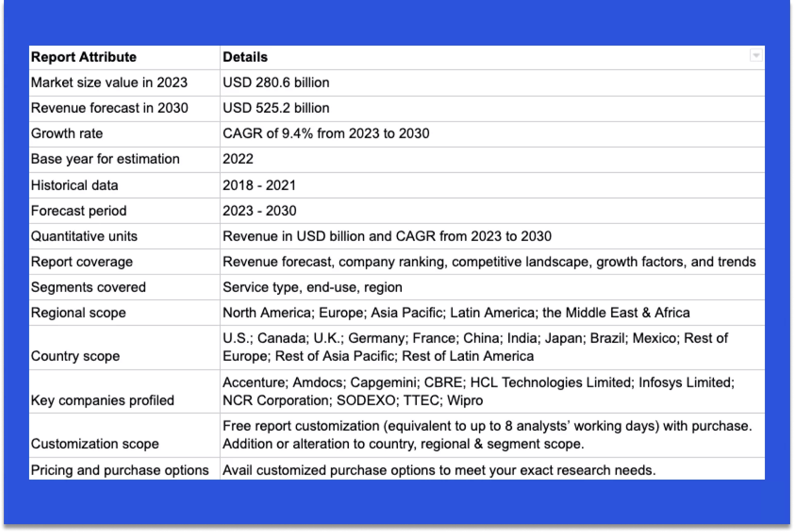This screenshot has width=794, height=532.
Task: Select the 'Key companies profiled' cell
Action: 124,392
